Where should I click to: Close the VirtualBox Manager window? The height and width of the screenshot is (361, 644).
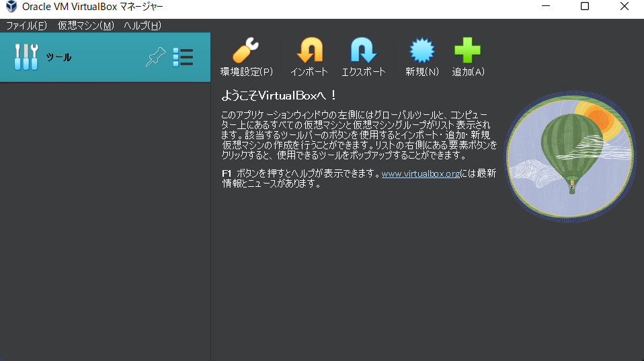coord(625,6)
